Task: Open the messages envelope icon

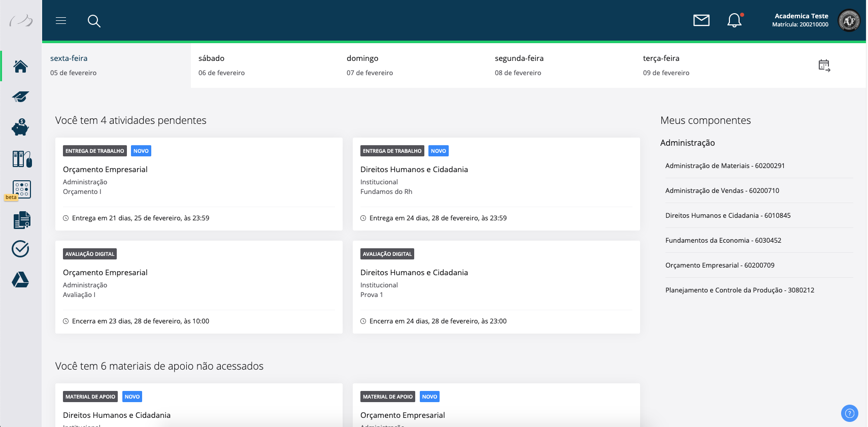Action: 701,20
